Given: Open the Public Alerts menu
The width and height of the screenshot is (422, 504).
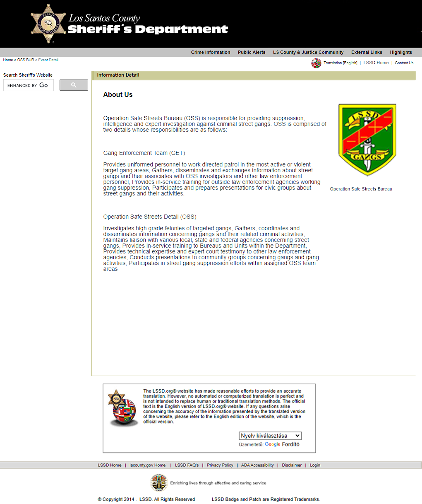Looking at the screenshot, I should (252, 52).
